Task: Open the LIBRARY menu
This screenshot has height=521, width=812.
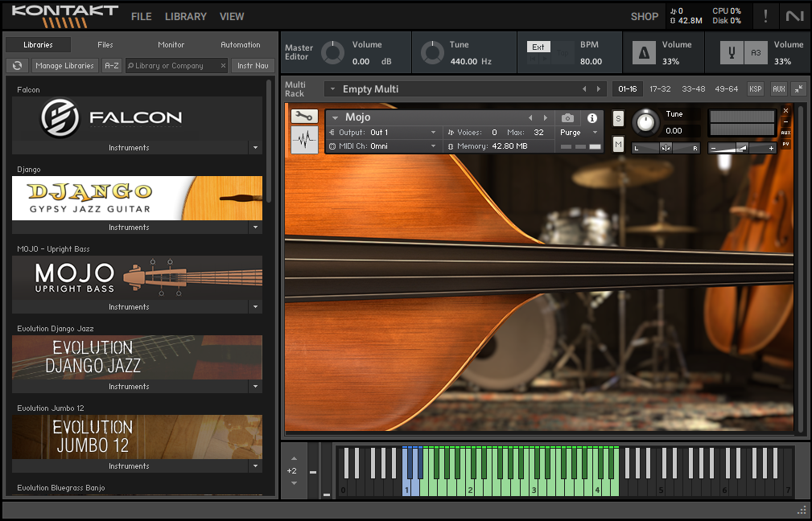Action: point(185,17)
